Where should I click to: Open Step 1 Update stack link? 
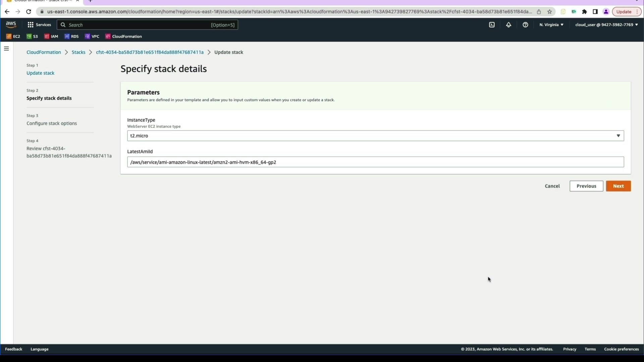(40, 73)
